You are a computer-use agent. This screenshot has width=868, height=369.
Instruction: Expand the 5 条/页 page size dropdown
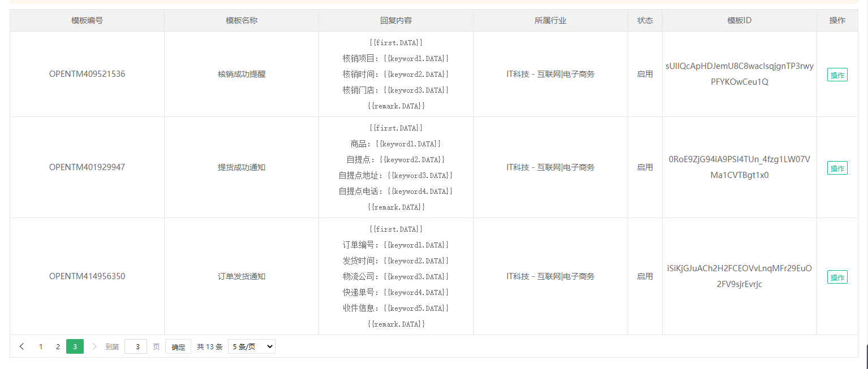251,346
